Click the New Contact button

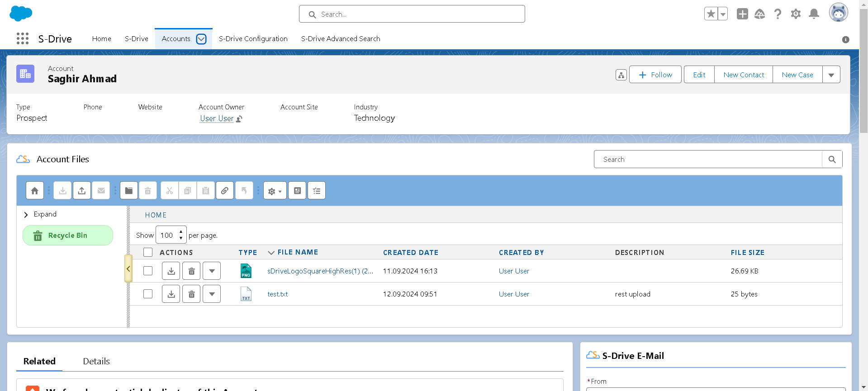pyautogui.click(x=743, y=75)
